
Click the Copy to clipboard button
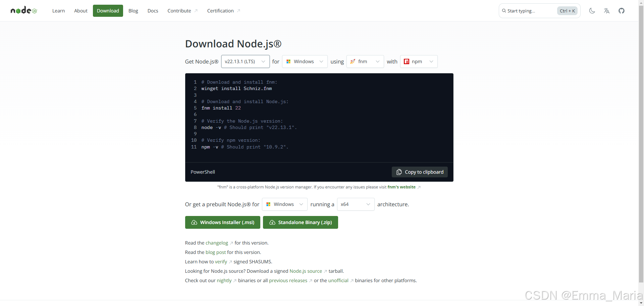[420, 172]
